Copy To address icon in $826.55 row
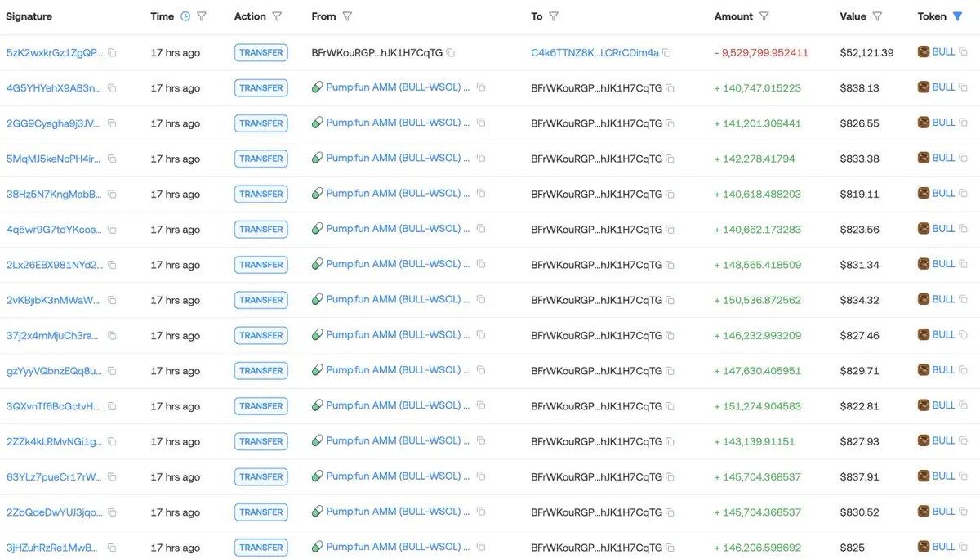Viewport: 980px width, 559px height. click(x=670, y=123)
